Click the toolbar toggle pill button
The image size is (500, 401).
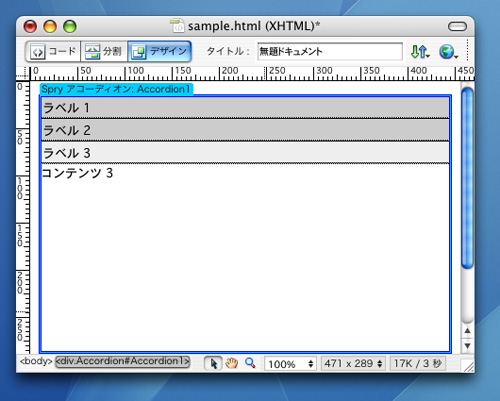457,26
